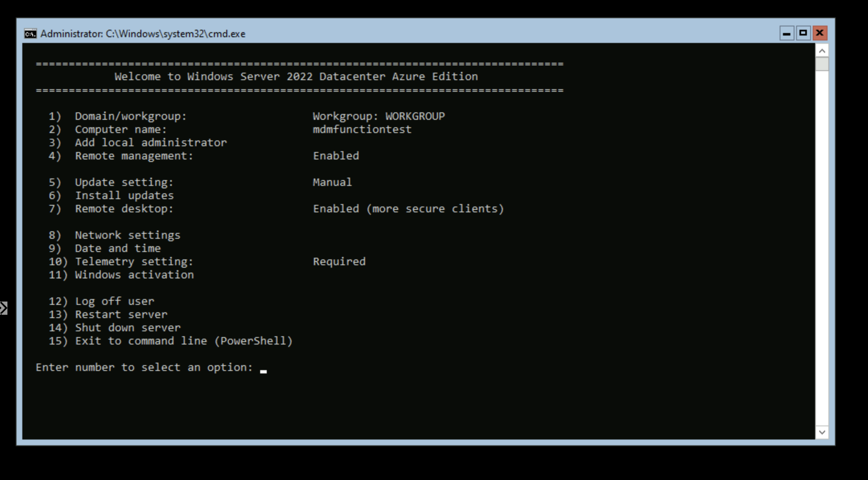The image size is (868, 480).
Task: Click the 'Manual' update setting value
Action: (332, 182)
